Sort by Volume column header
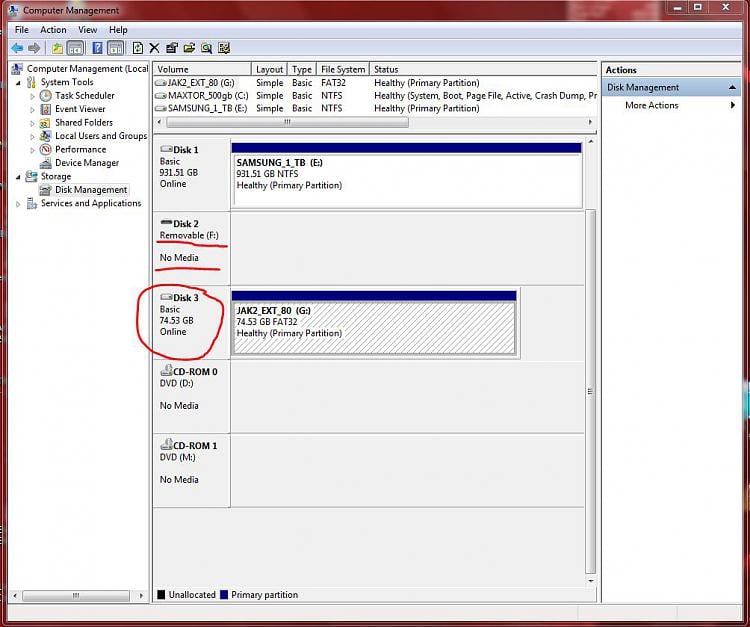This screenshot has width=750, height=627. point(202,69)
